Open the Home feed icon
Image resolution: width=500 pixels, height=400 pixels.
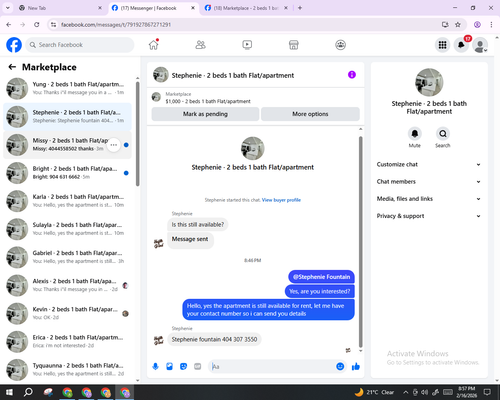tap(154, 45)
